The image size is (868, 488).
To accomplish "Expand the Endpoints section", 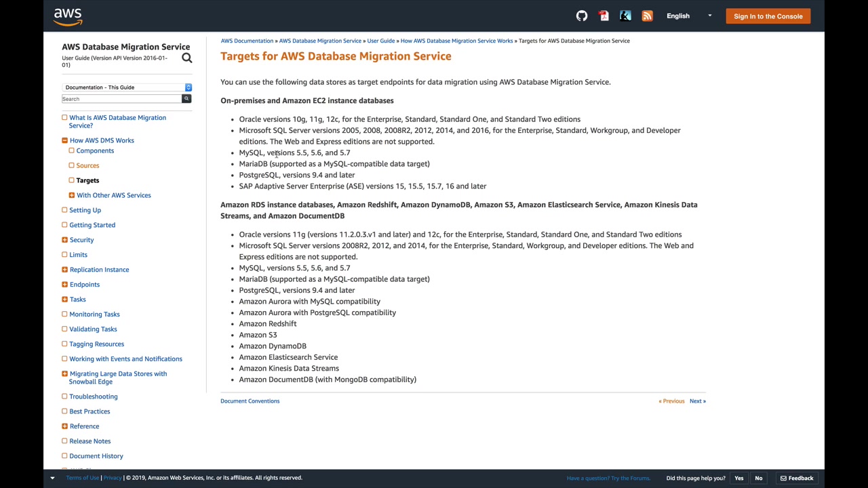I will 64,285.
